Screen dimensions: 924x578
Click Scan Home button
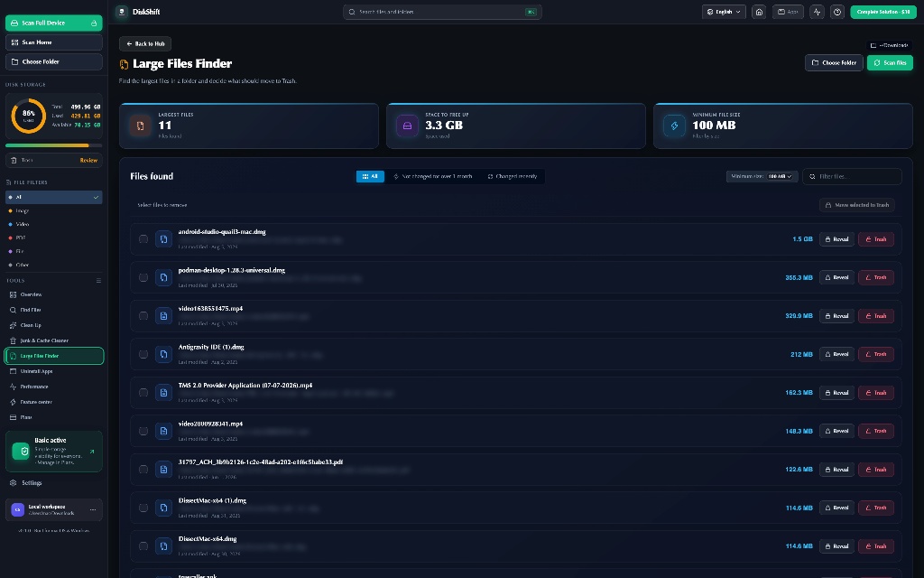click(x=53, y=42)
